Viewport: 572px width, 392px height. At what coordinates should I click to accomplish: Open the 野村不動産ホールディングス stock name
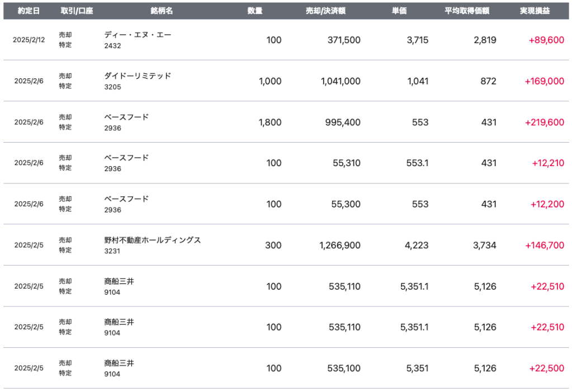click(152, 240)
